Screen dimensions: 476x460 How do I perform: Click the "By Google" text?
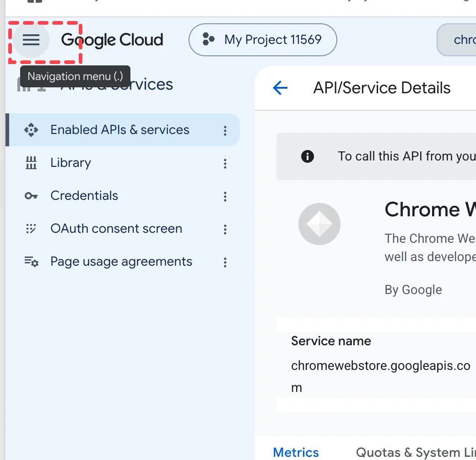tap(413, 290)
